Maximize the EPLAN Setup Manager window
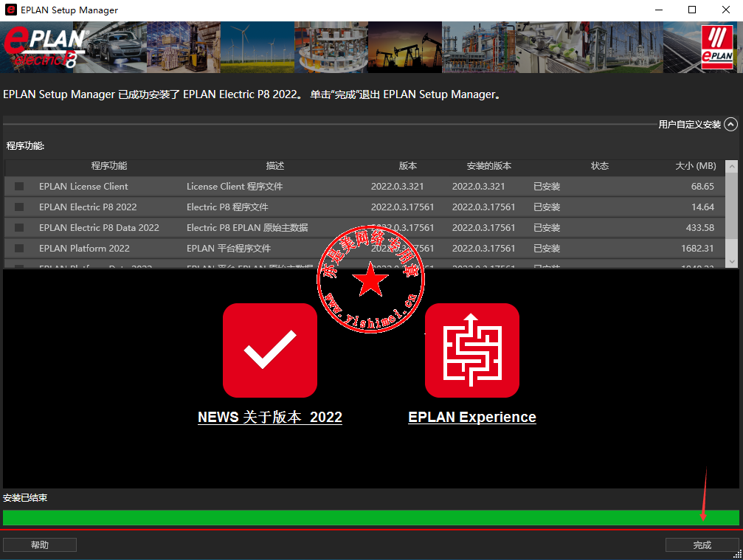 click(692, 10)
